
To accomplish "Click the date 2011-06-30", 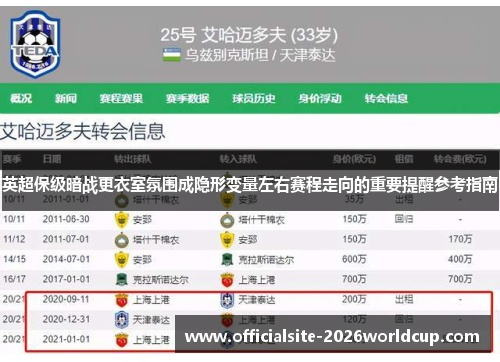I will pyautogui.click(x=66, y=219).
